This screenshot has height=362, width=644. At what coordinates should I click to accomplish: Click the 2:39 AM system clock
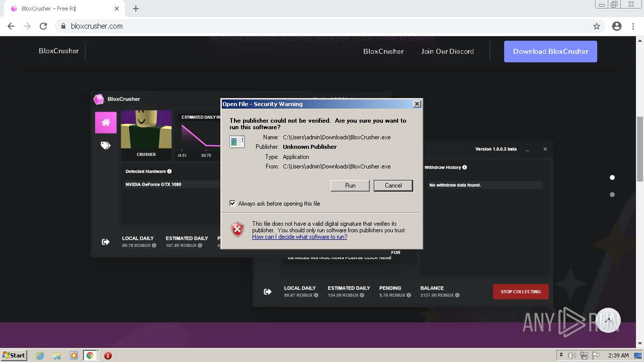[x=618, y=355]
